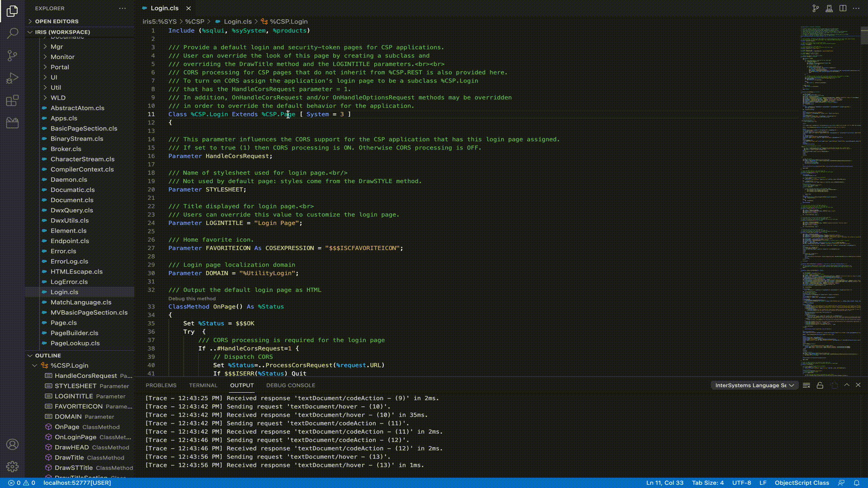Viewport: 868px width, 488px height.
Task: Open the Search view in activity bar
Action: click(x=12, y=33)
